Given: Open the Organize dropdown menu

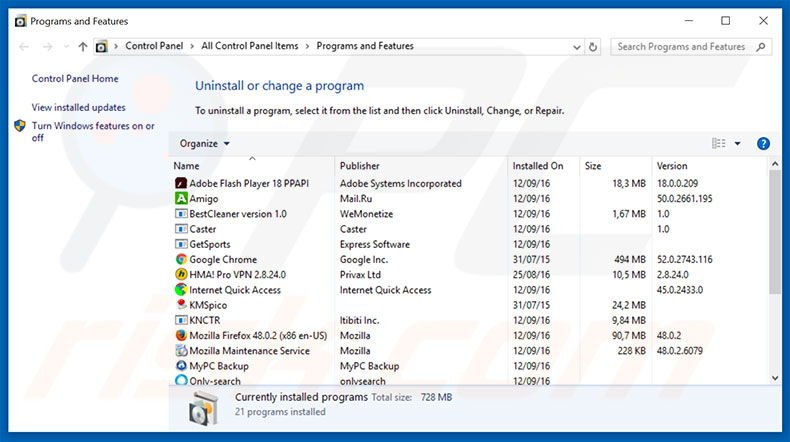Looking at the screenshot, I should [x=205, y=144].
